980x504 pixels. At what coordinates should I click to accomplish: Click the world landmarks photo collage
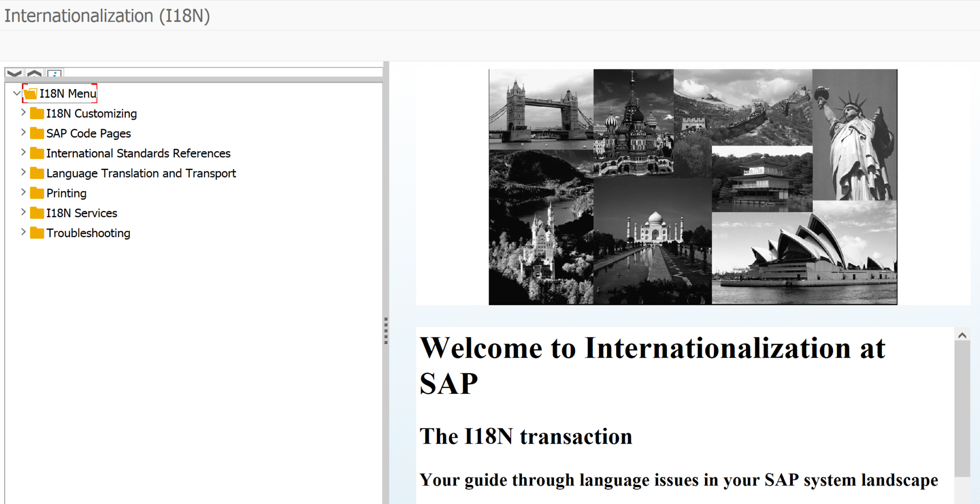click(692, 187)
